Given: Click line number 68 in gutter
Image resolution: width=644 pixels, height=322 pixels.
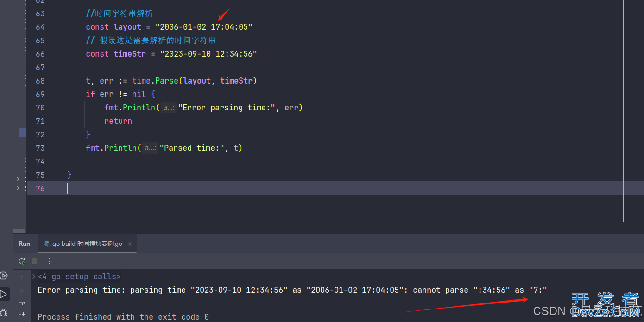Looking at the screenshot, I should 40,81.
